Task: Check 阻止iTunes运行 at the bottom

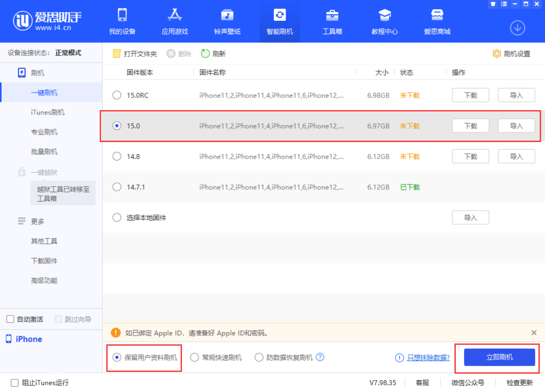Action: tap(15, 382)
